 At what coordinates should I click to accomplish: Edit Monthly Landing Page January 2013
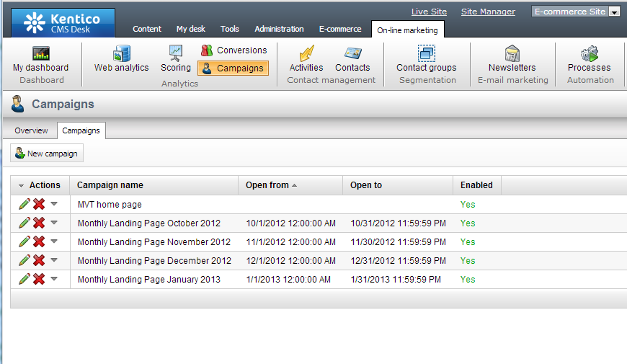point(25,279)
